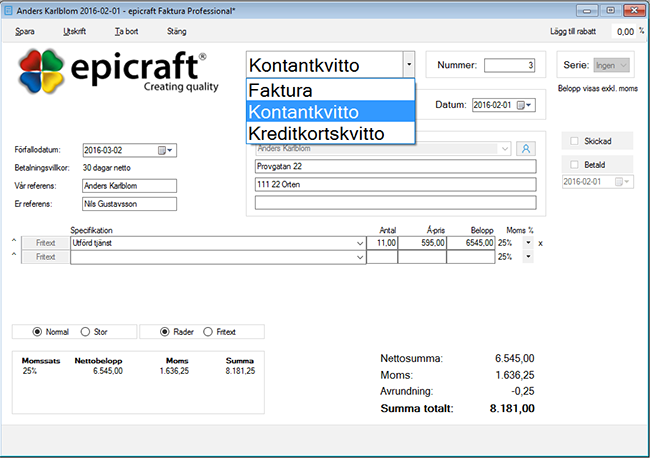Choose Kreditkortskvitto from the dropdown list
Viewport: 650px width, 458px height.
pyautogui.click(x=330, y=133)
